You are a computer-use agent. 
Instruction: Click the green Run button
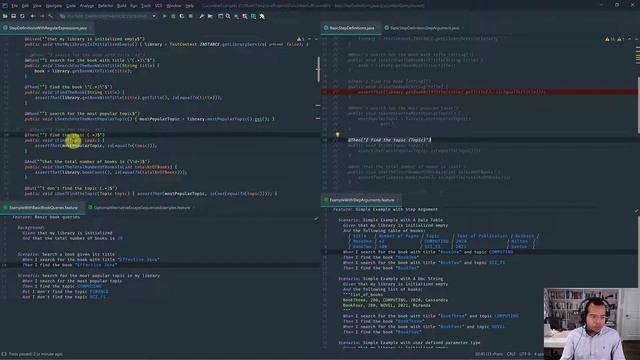[x=164, y=16]
